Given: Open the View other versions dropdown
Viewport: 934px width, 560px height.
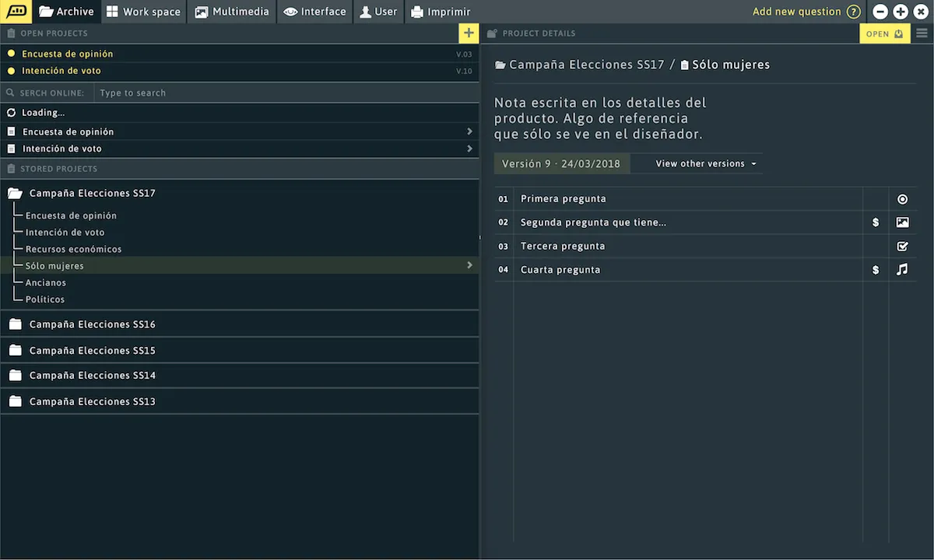Looking at the screenshot, I should point(705,164).
